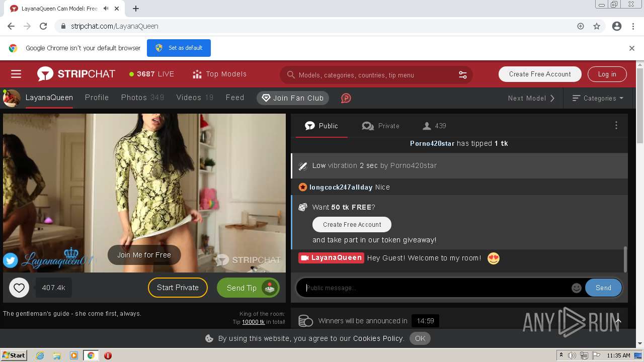Open the 3687 LIVE models link

(151, 74)
